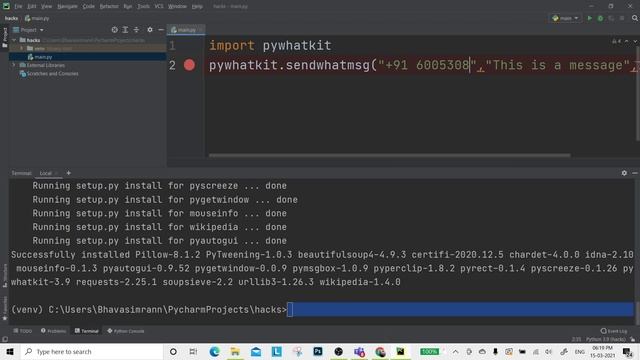Screen dimensions: 640x360
Task: Expand all nodes in Project panel
Action: [125, 30]
